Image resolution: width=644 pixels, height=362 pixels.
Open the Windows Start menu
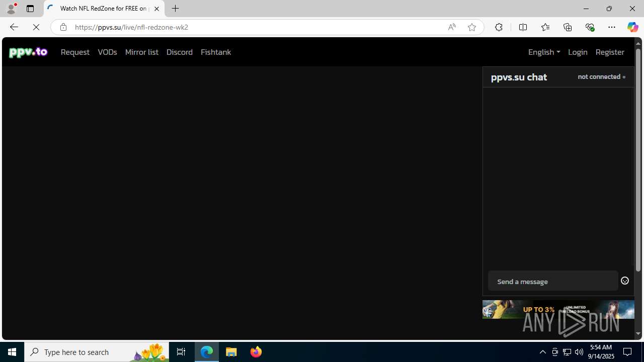[12, 352]
